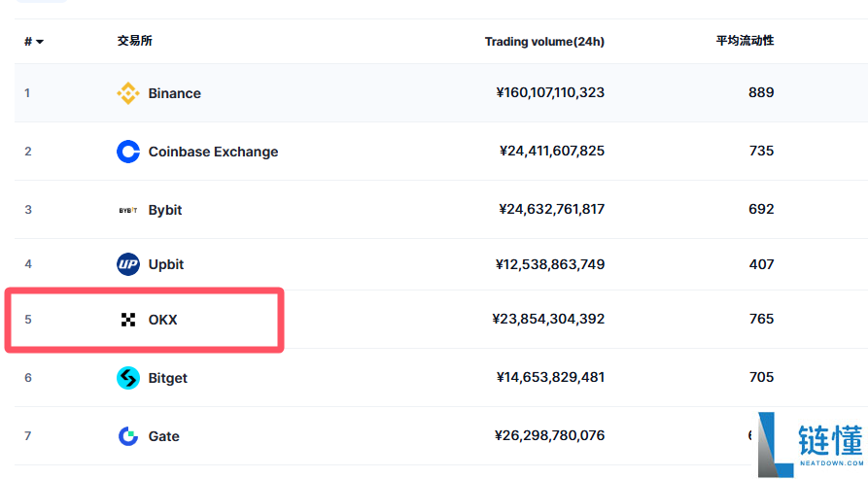Click rank number 1 in Binance row
The image size is (868, 479).
[x=27, y=93]
